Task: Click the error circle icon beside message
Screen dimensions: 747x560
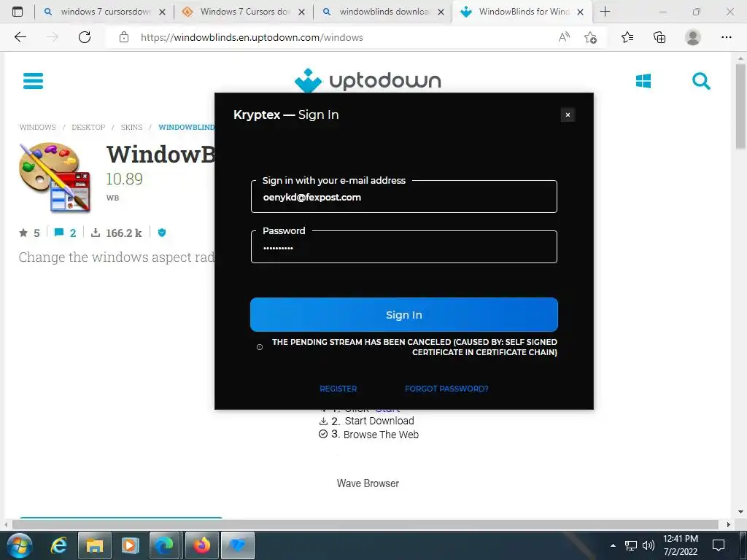Action: tap(260, 347)
